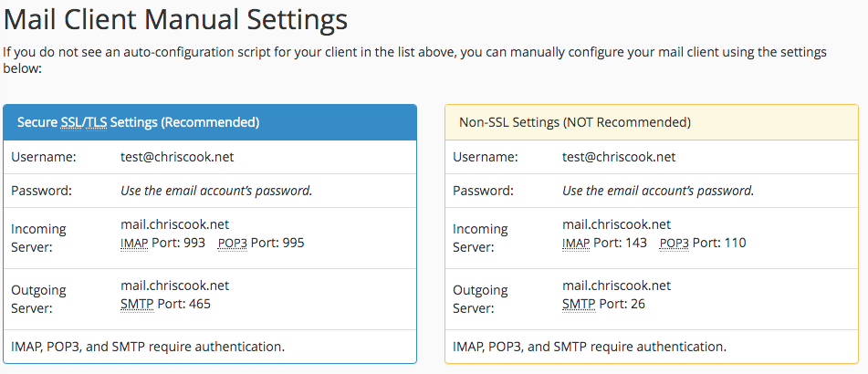Click the POP3 abbreviation beside port 995

[x=233, y=243]
